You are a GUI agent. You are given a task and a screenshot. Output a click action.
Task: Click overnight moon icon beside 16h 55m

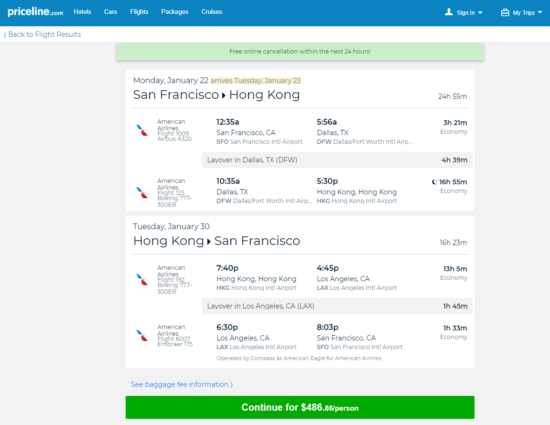tap(434, 182)
